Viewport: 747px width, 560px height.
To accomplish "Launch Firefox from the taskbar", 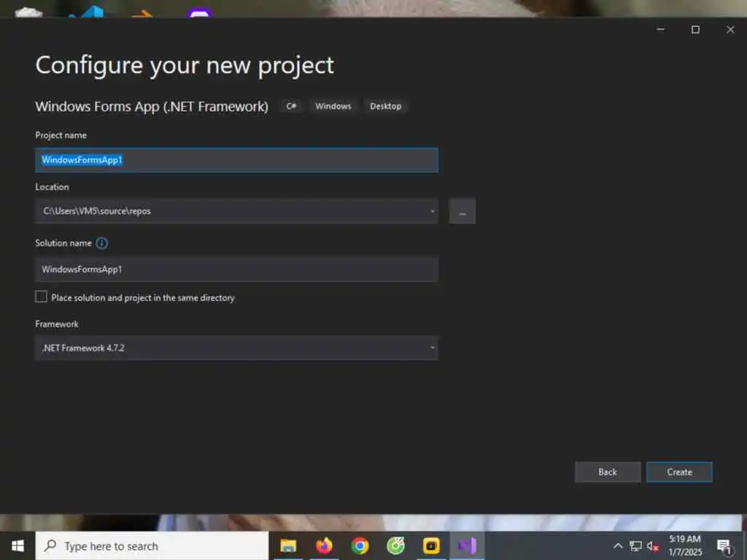I will 324,545.
